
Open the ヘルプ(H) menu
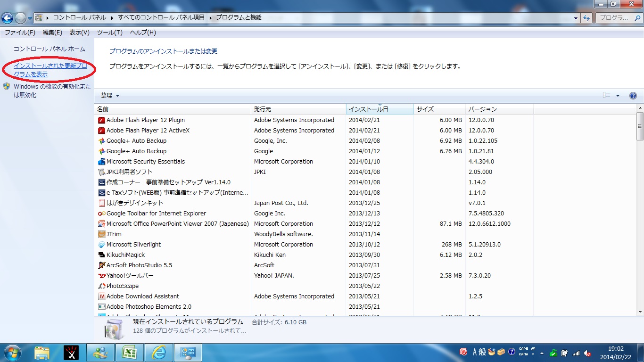point(143,33)
